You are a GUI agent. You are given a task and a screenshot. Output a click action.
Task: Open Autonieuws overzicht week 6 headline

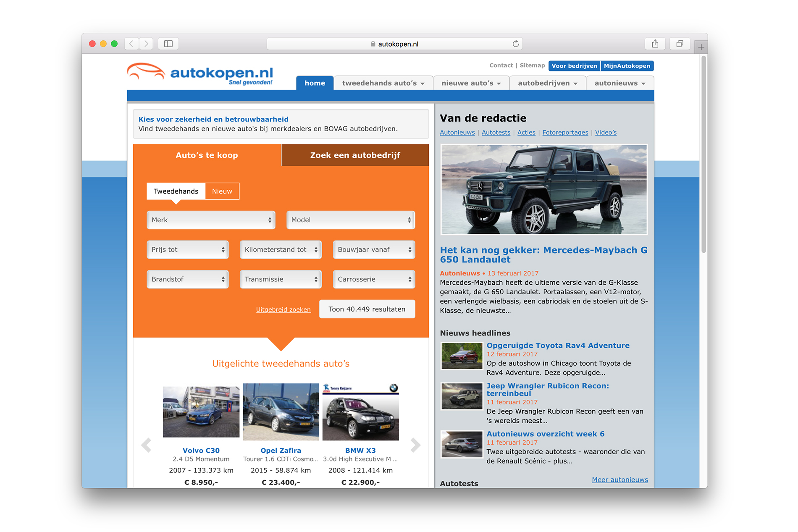[x=546, y=434]
